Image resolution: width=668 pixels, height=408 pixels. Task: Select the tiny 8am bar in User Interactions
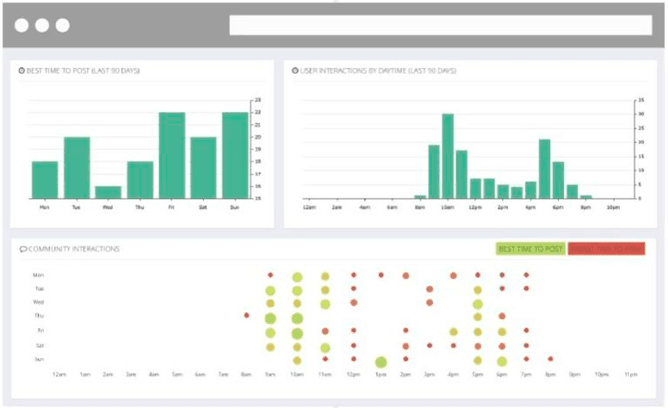pyautogui.click(x=420, y=197)
